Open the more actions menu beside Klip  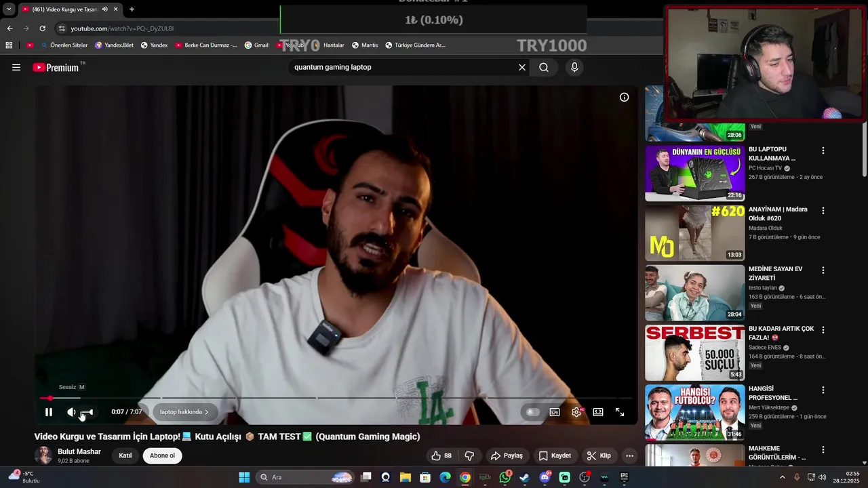point(629,455)
